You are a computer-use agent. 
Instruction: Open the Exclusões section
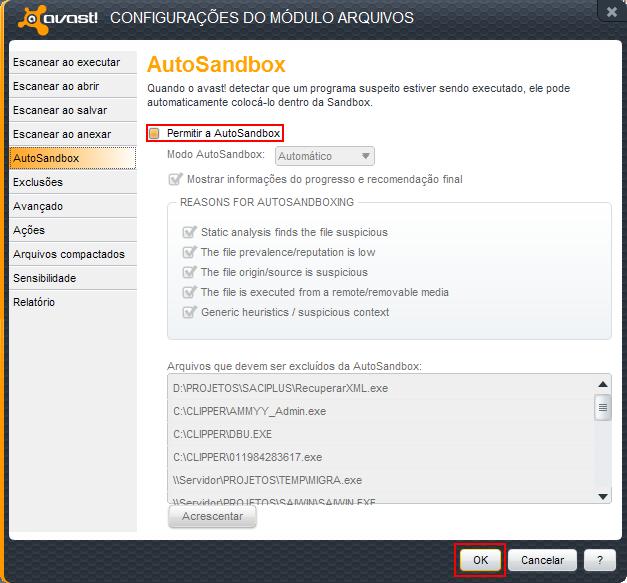coord(73,182)
